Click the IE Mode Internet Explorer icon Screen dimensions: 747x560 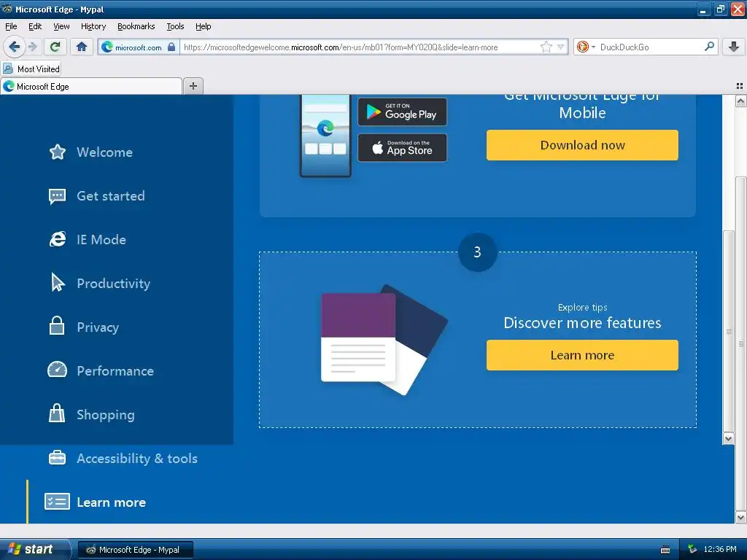click(x=57, y=239)
